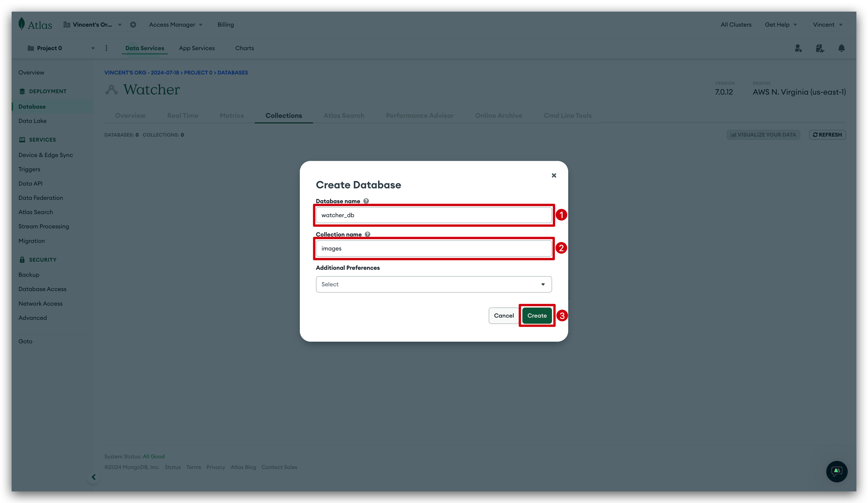Open the Get Help dropdown
The height and width of the screenshot is (503, 868).
point(781,24)
